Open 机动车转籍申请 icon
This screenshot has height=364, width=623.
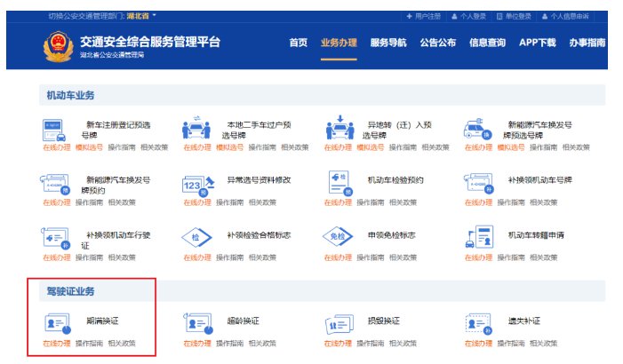pos(479,236)
